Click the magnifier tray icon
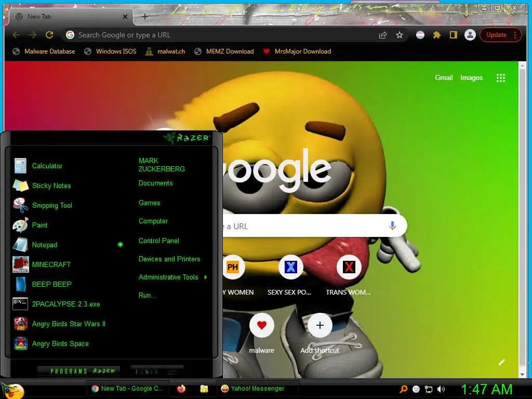Screen dimensions: 532x399 click(403, 389)
